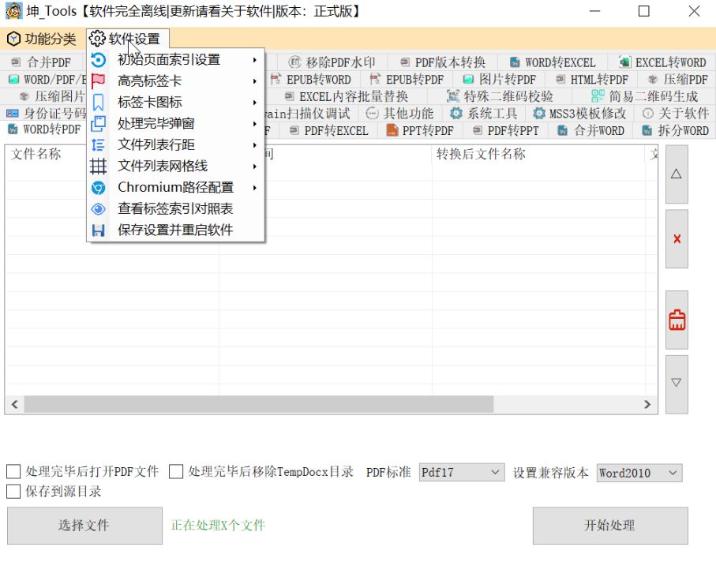Click the gear icon of 软件设置
The height and width of the screenshot is (588, 716).
pos(97,39)
